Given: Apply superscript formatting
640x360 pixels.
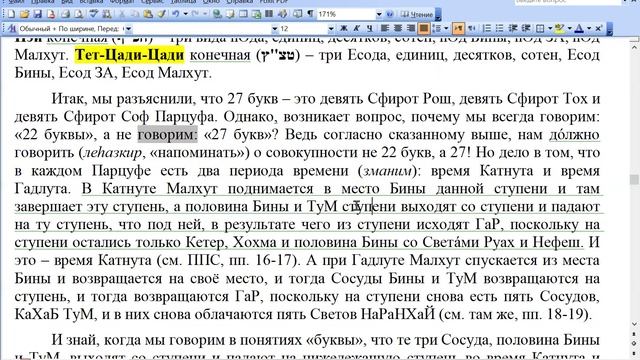Looking at the screenshot, I should 598,28.
